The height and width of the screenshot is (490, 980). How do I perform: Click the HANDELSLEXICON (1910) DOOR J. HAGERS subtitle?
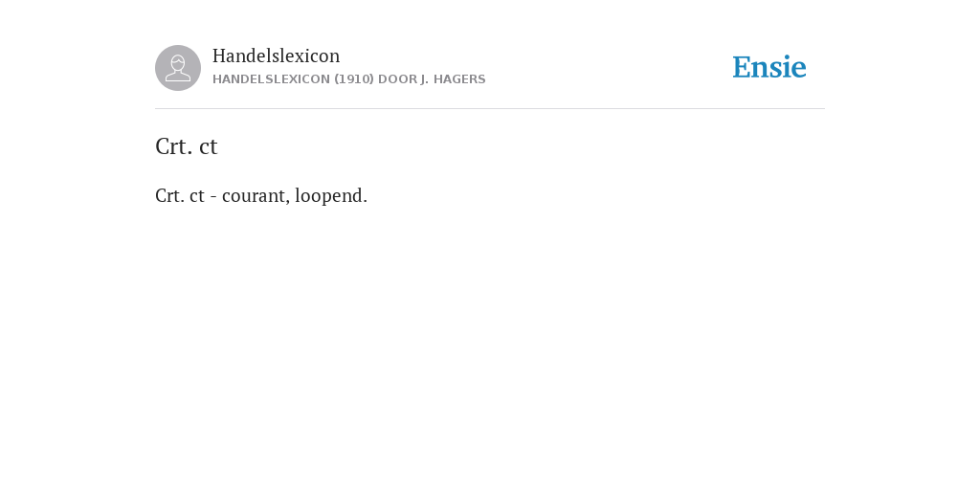point(348,79)
